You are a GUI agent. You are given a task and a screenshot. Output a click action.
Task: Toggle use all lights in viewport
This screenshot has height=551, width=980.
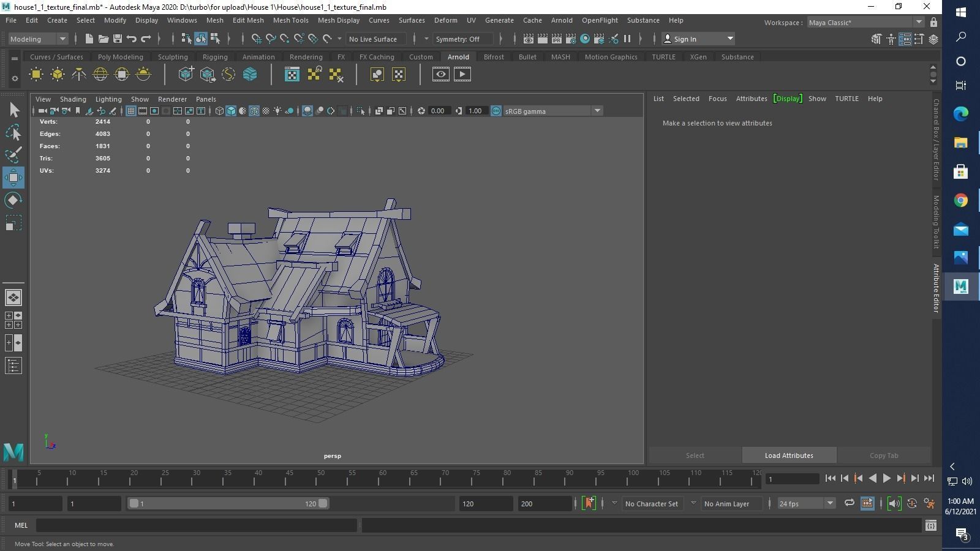coord(277,111)
